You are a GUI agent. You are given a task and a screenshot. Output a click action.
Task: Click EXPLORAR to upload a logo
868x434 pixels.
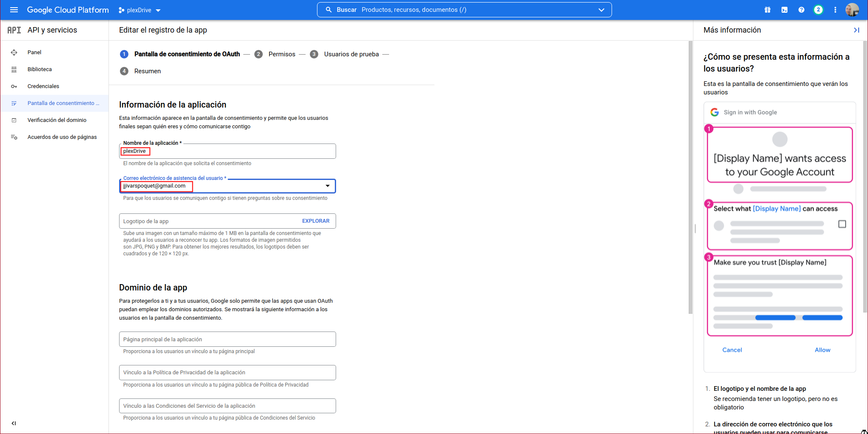(x=315, y=221)
